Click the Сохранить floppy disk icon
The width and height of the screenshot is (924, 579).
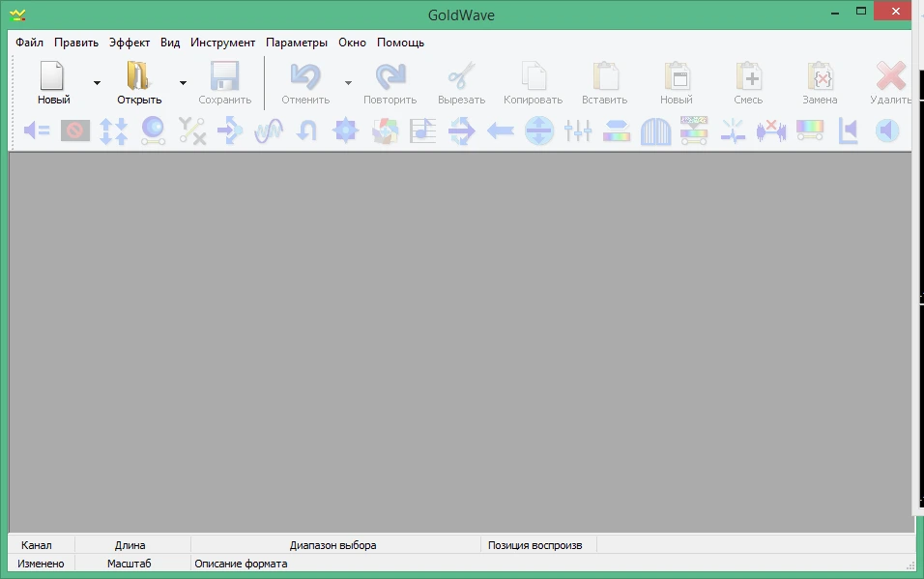point(224,76)
